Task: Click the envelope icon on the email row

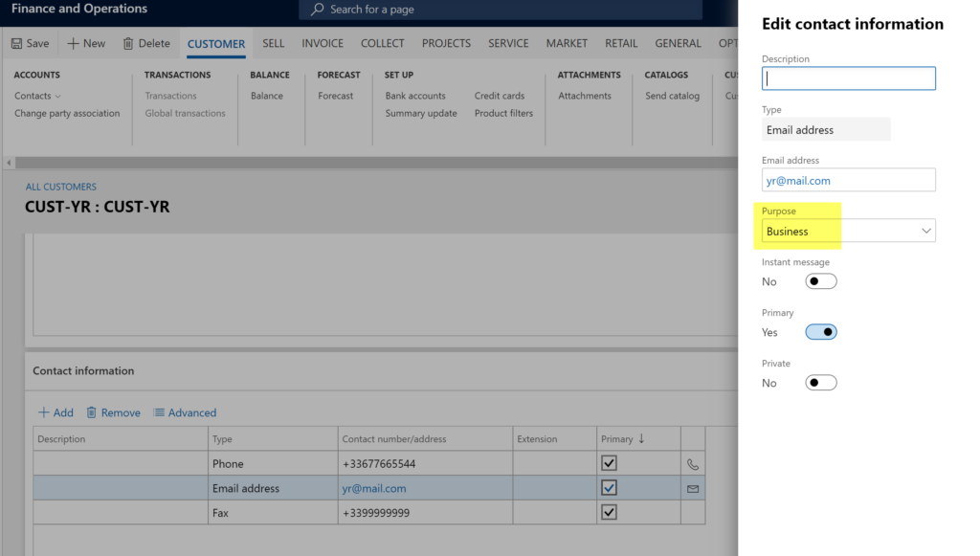Action: (x=693, y=487)
